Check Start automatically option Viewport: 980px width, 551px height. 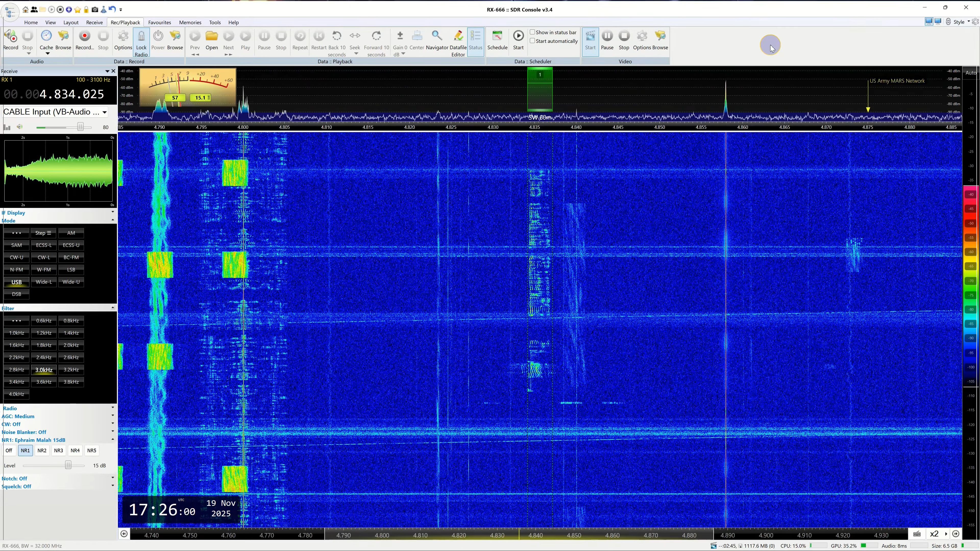point(533,41)
